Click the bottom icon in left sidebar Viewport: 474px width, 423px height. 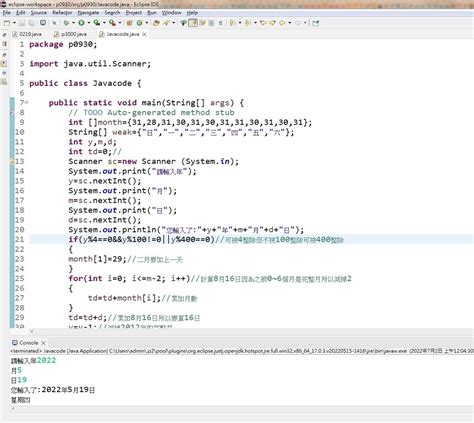tap(4, 81)
